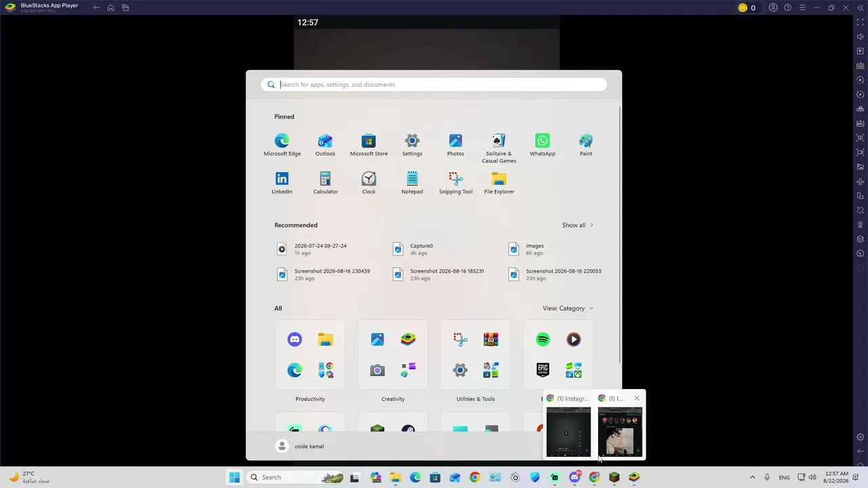Open Microsoft Store from the taskbar
868x488 pixels.
435,477
